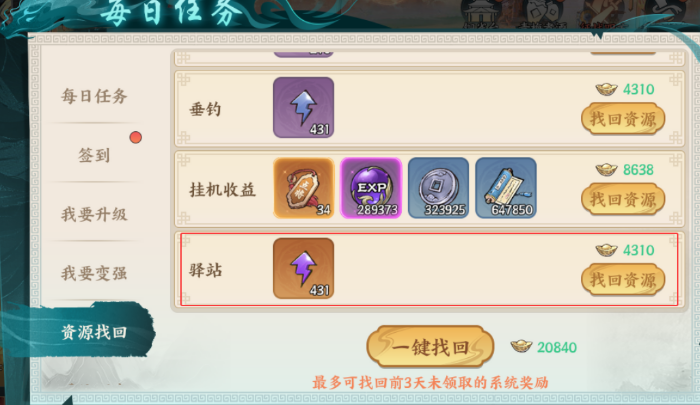Open the 每日任务 tab in sidebar
Screen dimensions: 700x405
(x=94, y=96)
